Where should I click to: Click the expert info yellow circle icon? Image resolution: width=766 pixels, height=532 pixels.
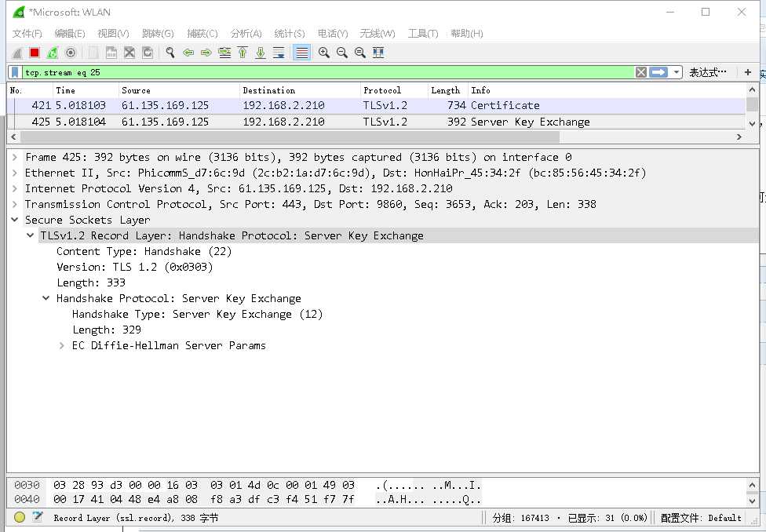tap(20, 517)
